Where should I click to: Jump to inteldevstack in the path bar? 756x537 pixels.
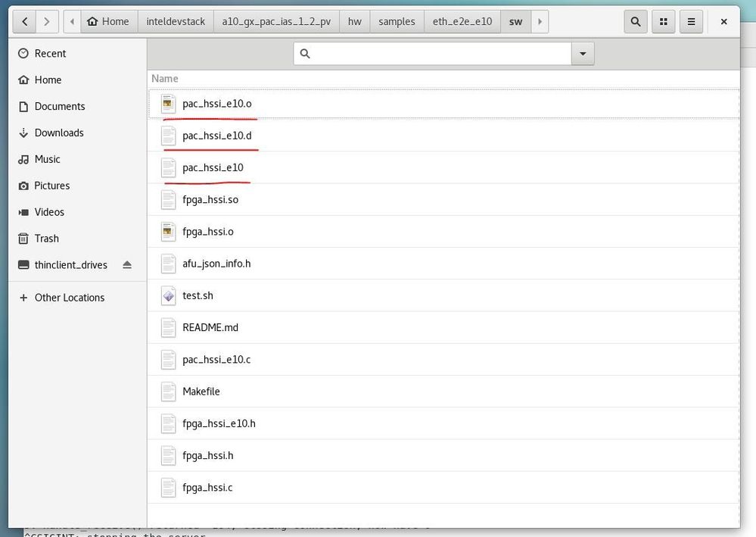coord(176,22)
